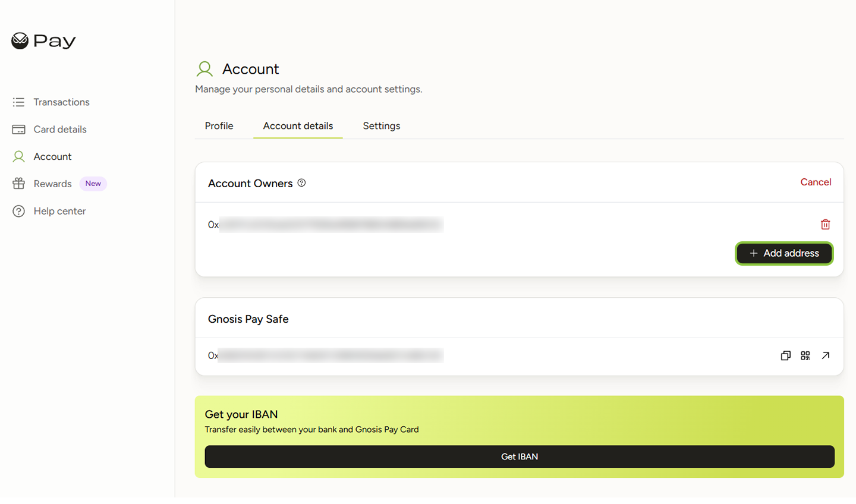Copy the Gnosis Pay Safe address

pos(785,355)
